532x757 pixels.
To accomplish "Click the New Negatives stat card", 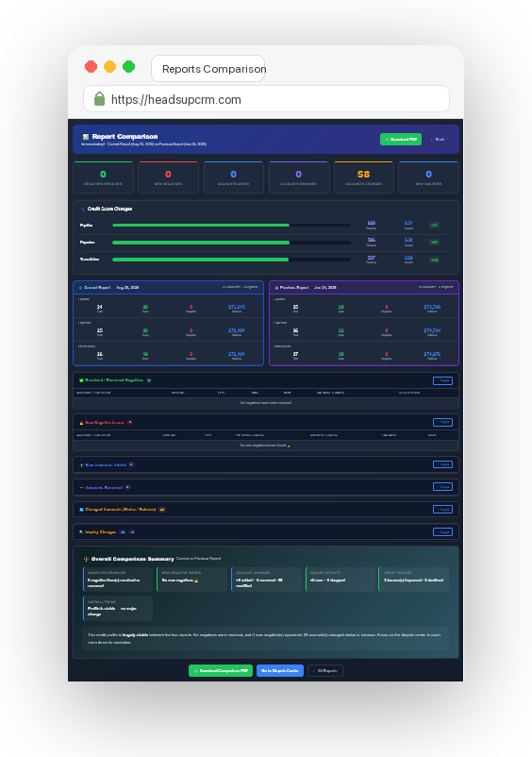I will 168,177.
